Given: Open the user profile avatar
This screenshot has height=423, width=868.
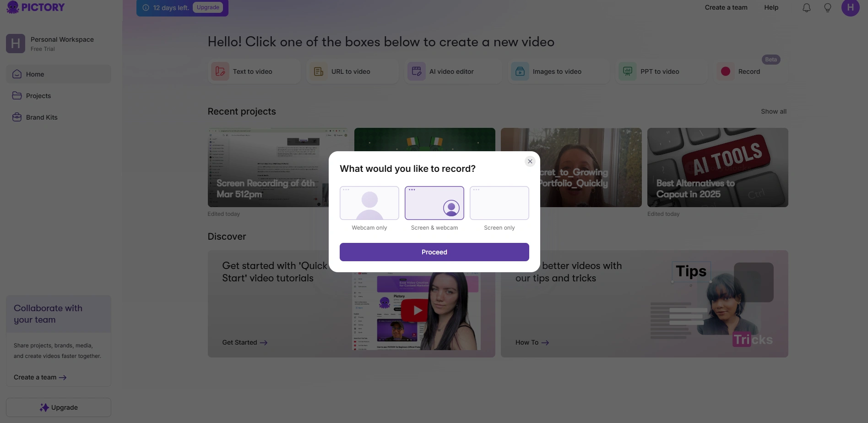Looking at the screenshot, I should pyautogui.click(x=850, y=8).
